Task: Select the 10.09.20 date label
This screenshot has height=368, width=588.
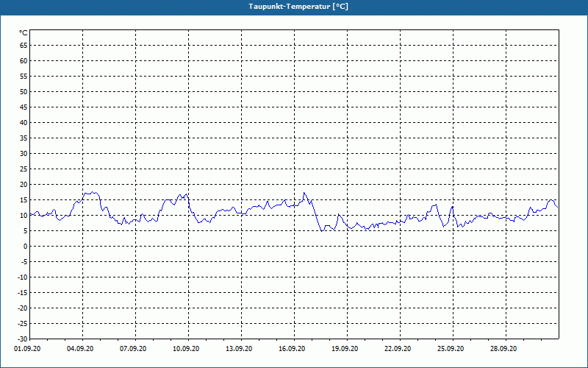Action: 186,349
